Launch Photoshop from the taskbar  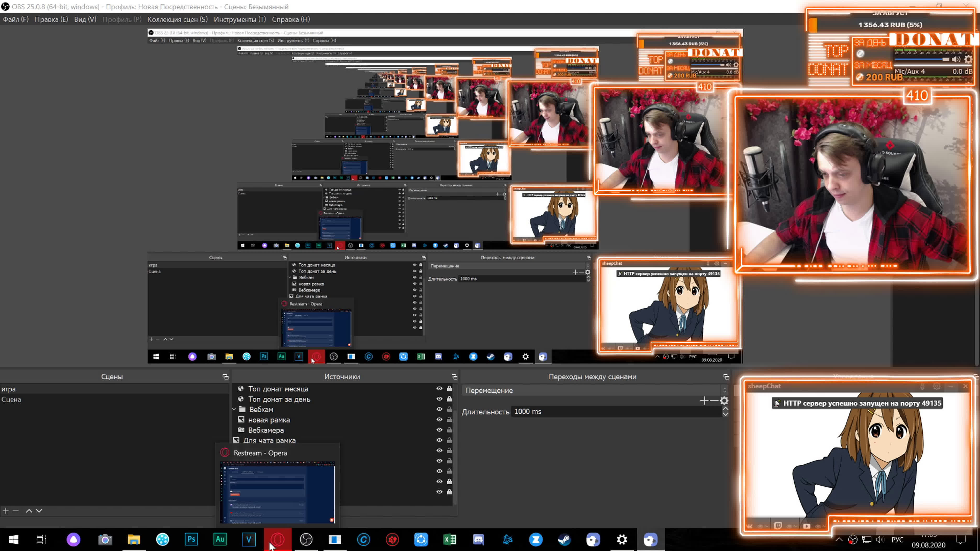click(x=191, y=539)
